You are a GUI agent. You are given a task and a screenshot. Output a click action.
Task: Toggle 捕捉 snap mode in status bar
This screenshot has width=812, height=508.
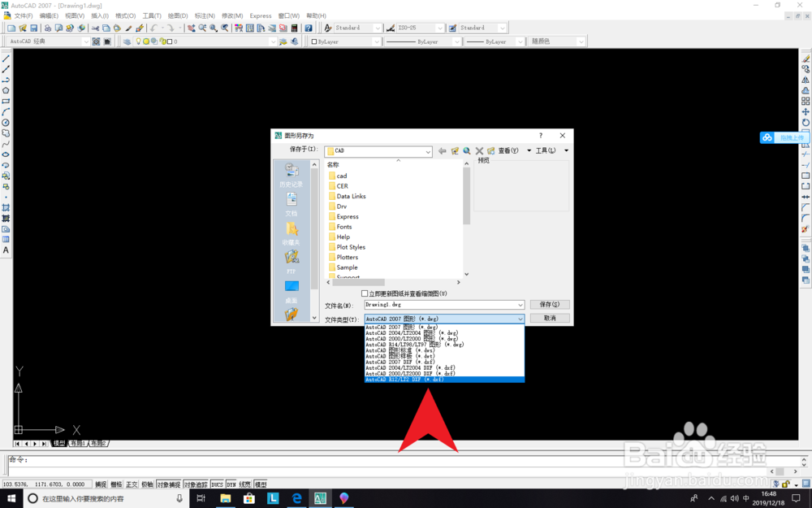tap(101, 484)
